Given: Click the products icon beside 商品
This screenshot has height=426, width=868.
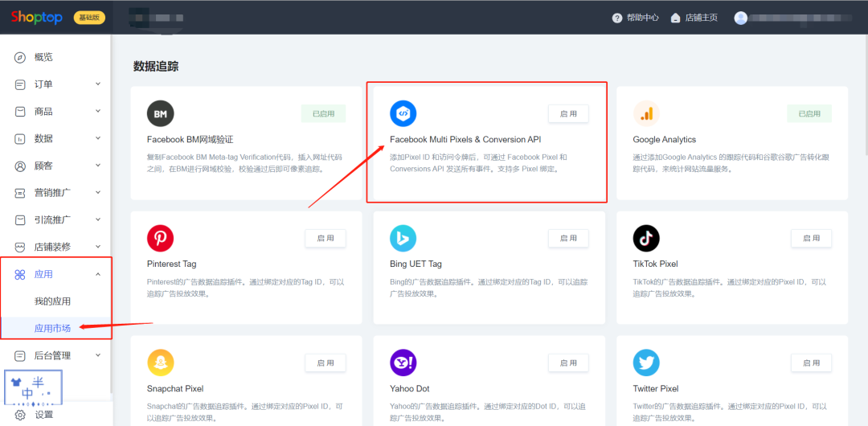Looking at the screenshot, I should pyautogui.click(x=20, y=112).
